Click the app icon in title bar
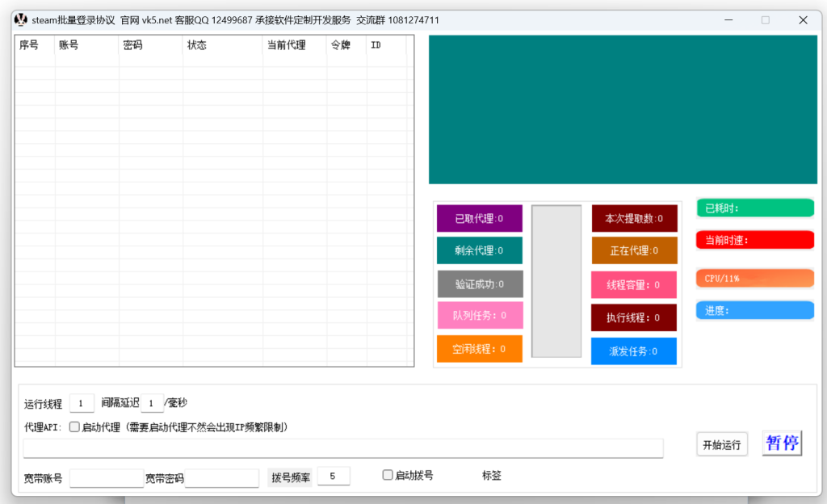 (20, 20)
